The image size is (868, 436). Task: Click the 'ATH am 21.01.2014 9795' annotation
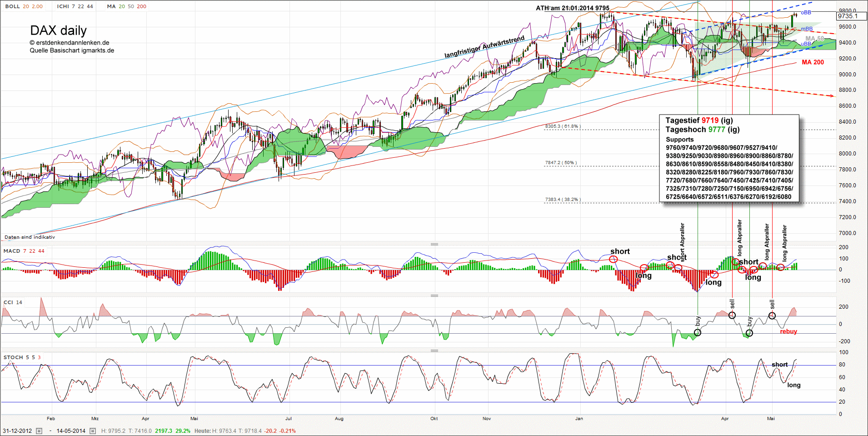[573, 8]
